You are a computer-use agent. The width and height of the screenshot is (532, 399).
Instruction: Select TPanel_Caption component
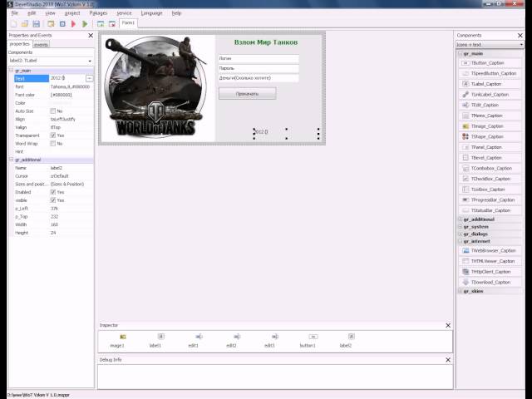coord(490,147)
